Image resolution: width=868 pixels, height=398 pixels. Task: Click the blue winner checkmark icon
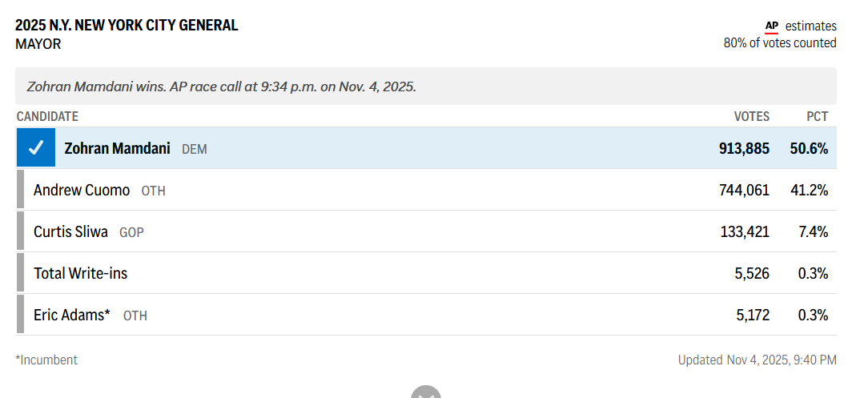pos(36,148)
